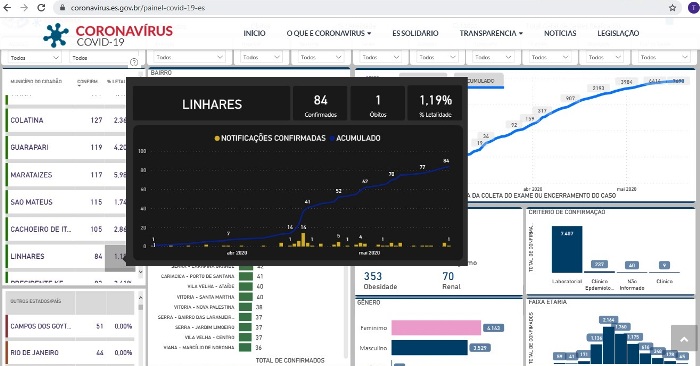Click scroll-up arrow of outros estados list
Viewport: 700px width, 366px height.
141,297
